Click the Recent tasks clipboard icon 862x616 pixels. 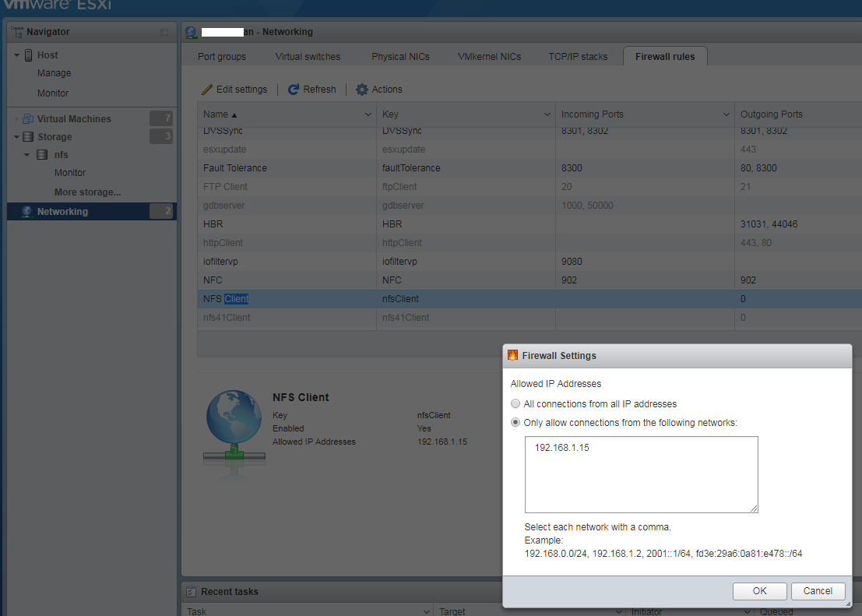coord(191,592)
